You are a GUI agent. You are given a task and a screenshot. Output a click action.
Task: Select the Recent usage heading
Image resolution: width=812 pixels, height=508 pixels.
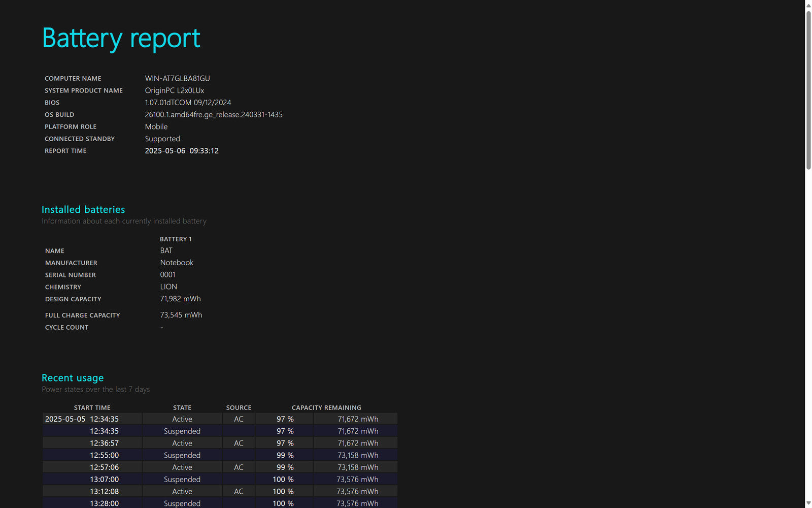coord(73,378)
